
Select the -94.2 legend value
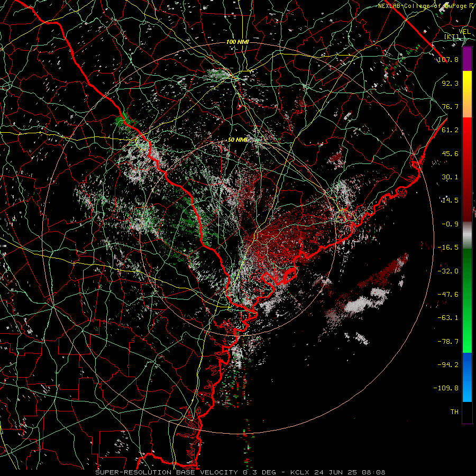pos(448,365)
